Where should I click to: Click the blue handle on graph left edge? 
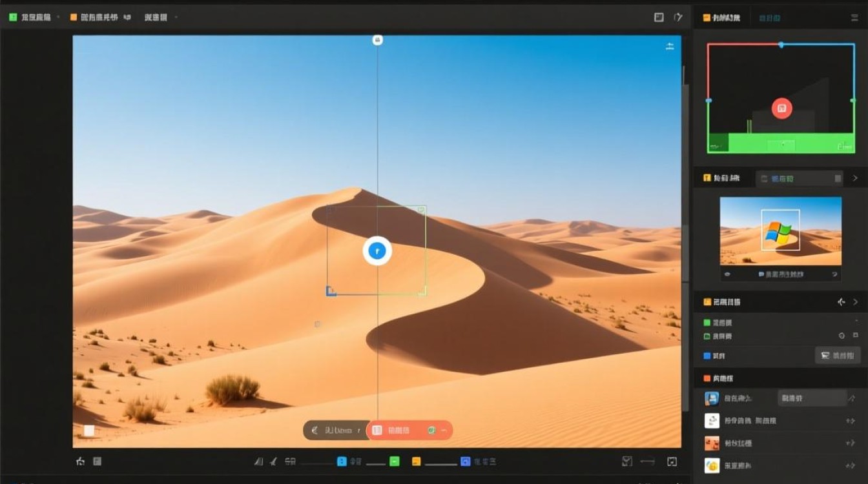point(708,101)
